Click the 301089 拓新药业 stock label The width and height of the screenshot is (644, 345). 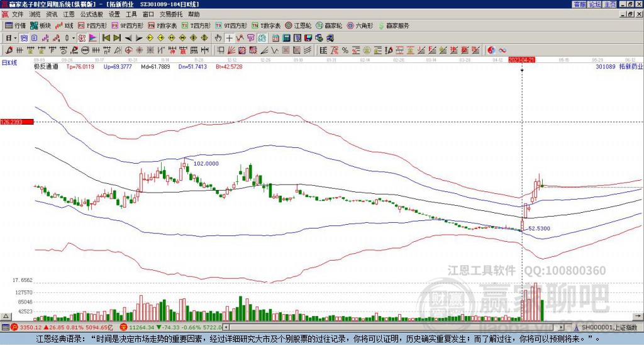click(x=619, y=66)
